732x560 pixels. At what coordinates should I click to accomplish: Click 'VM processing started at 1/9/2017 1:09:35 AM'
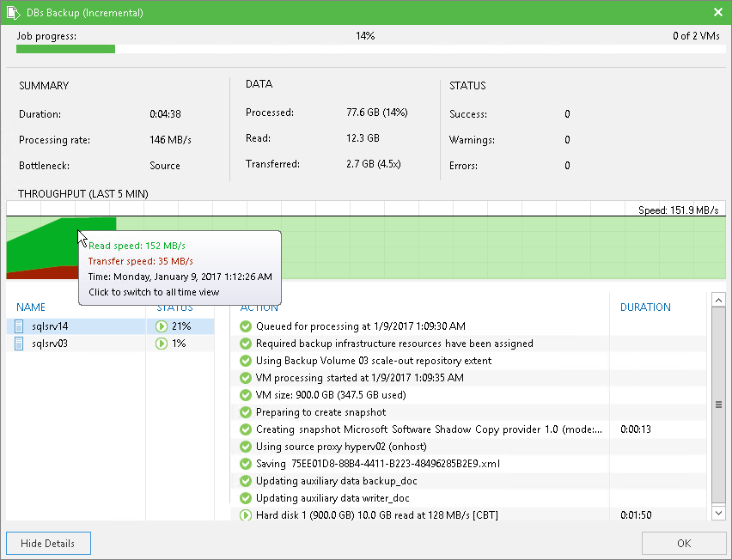[x=359, y=378]
